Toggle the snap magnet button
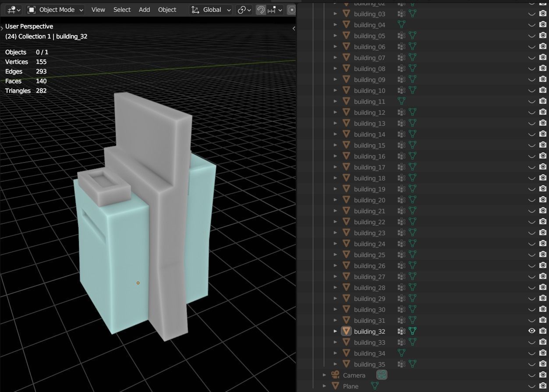This screenshot has height=392, width=549. 261,10
